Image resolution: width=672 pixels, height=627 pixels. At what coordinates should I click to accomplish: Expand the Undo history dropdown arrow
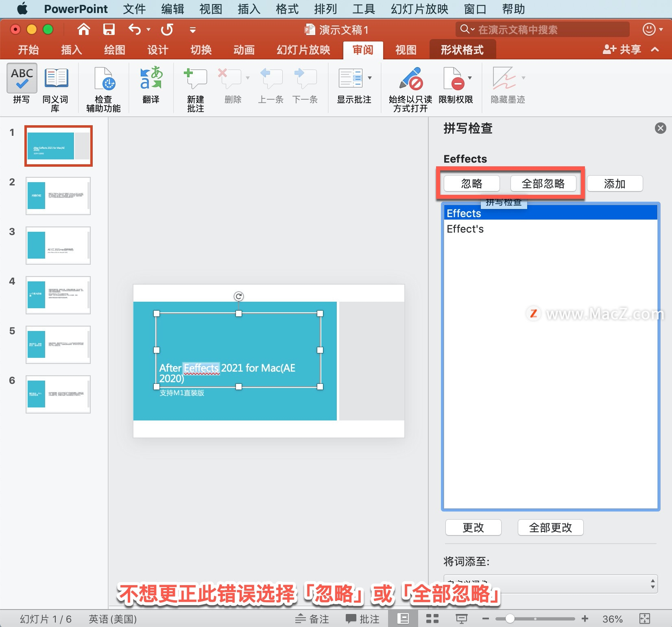point(148,29)
